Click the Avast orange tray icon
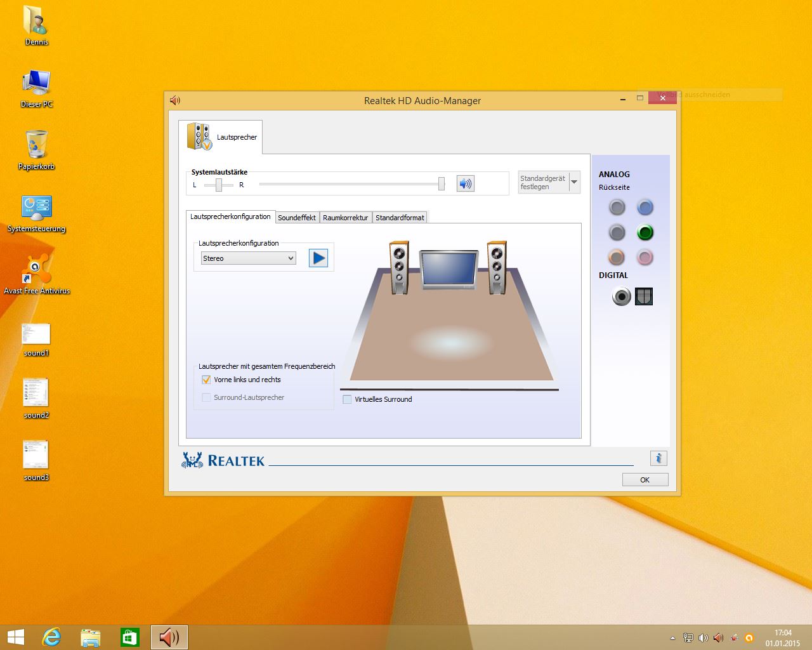 (749, 638)
